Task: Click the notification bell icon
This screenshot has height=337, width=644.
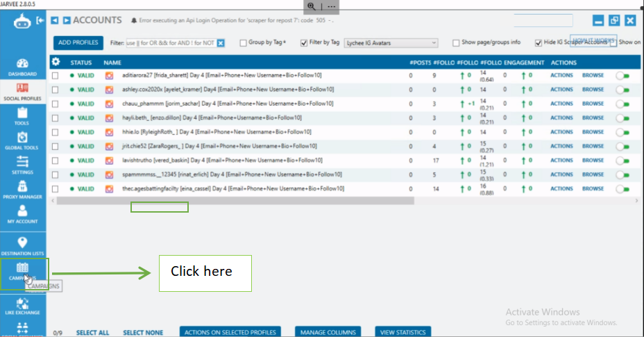Action: (x=134, y=20)
